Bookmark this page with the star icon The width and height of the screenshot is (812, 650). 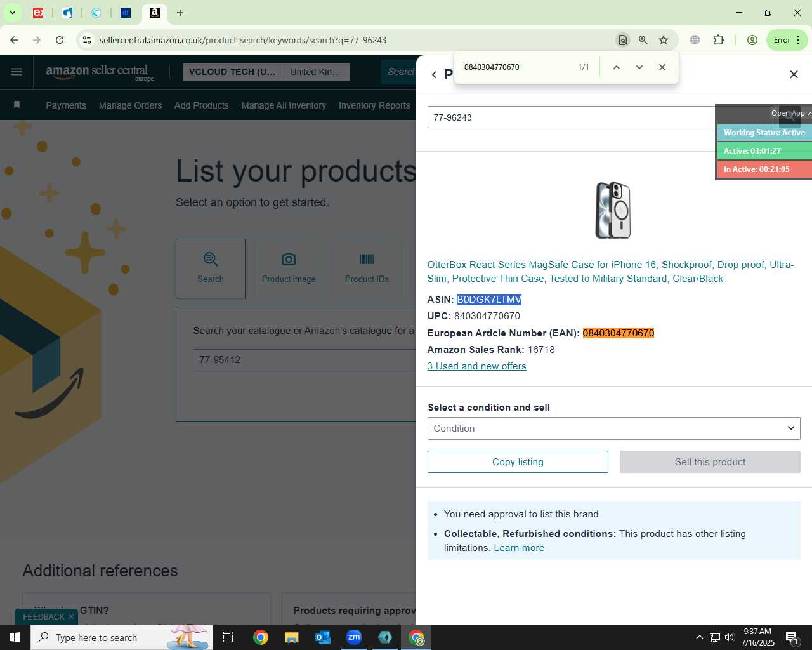(664, 40)
